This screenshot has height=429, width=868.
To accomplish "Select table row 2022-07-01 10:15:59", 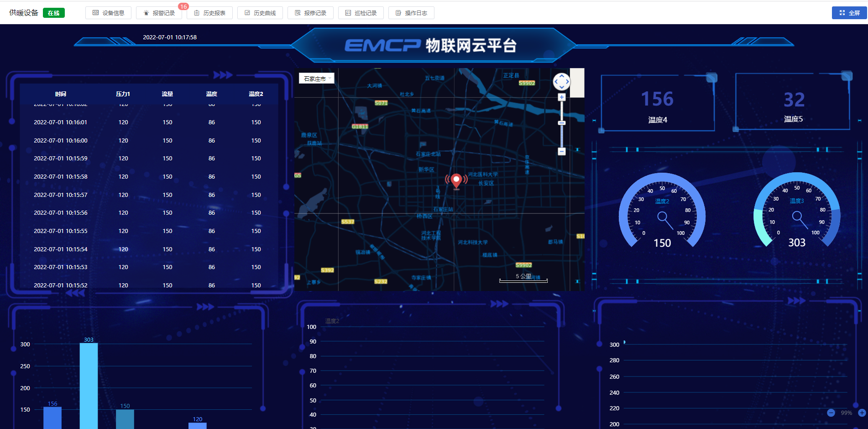I will tap(149, 158).
